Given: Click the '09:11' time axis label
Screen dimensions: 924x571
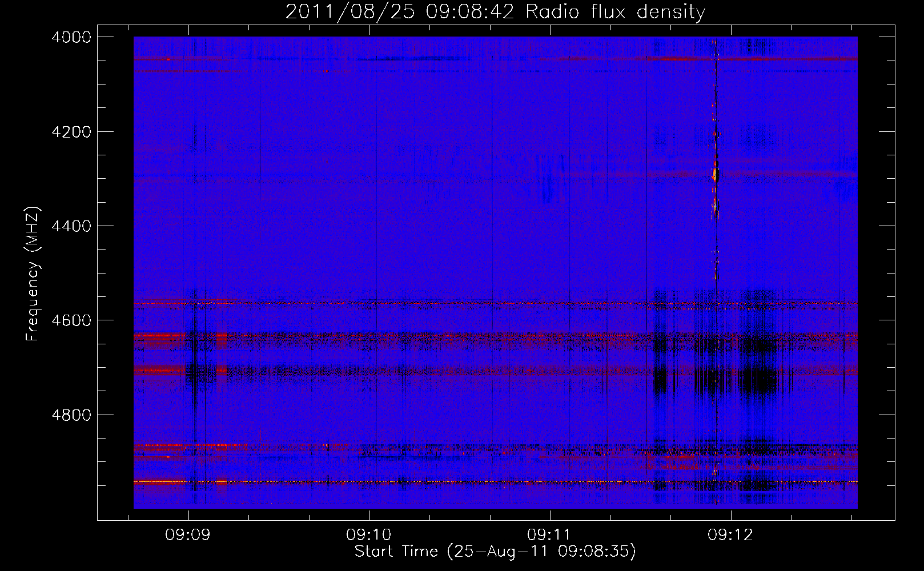Looking at the screenshot, I should pos(549,535).
